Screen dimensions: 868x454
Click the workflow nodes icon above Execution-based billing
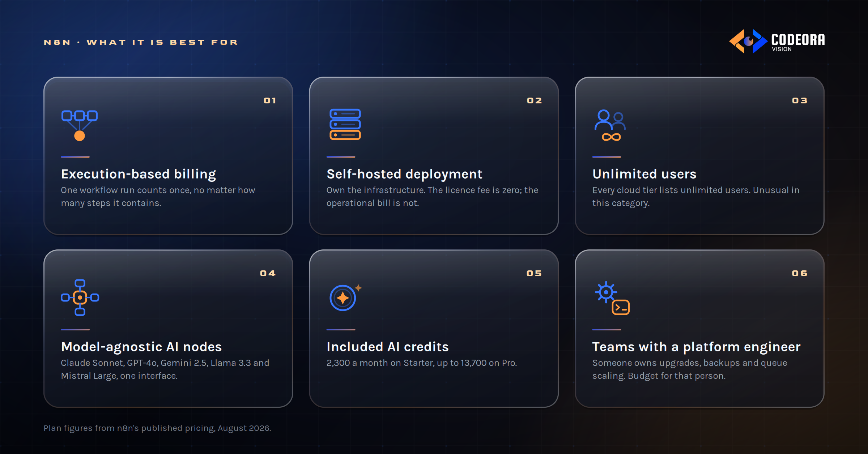pyautogui.click(x=80, y=125)
